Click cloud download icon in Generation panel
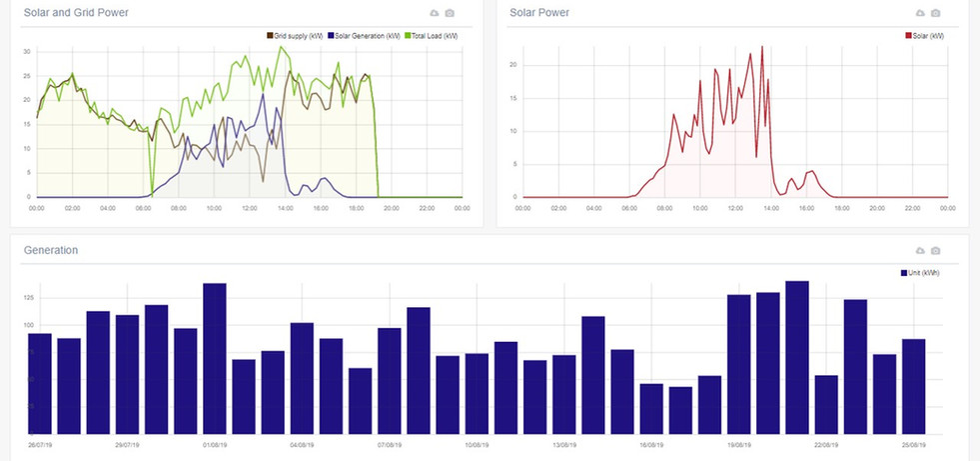Image resolution: width=980 pixels, height=461 pixels. (919, 250)
